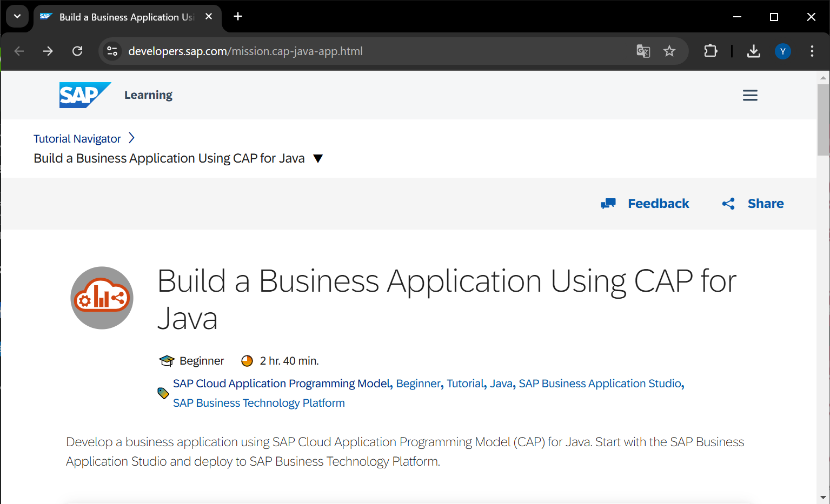Open the Beginner tag link
830x504 pixels.
pos(419,384)
